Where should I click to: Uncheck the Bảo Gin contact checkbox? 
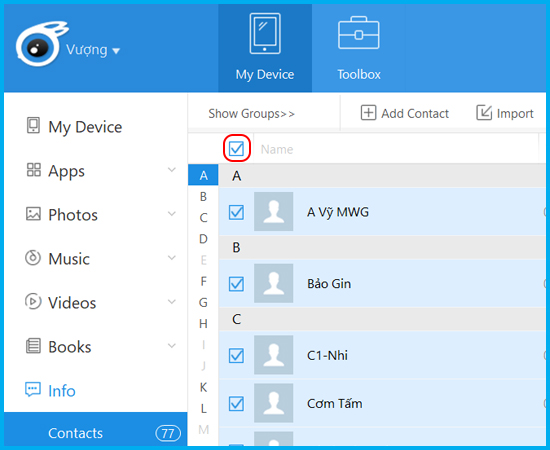236,284
